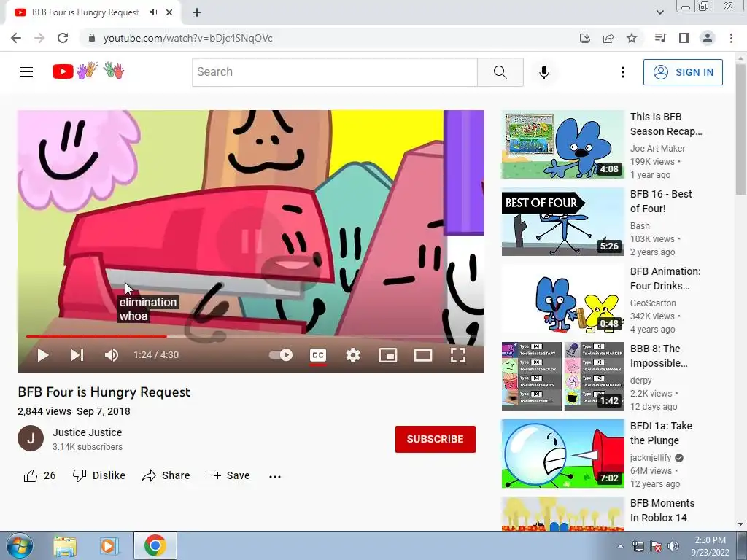
Task: Toggle the autoplay switch
Action: [281, 355]
